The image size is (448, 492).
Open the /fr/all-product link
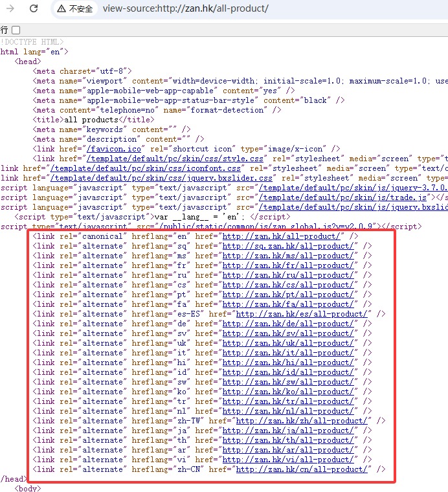288,265
